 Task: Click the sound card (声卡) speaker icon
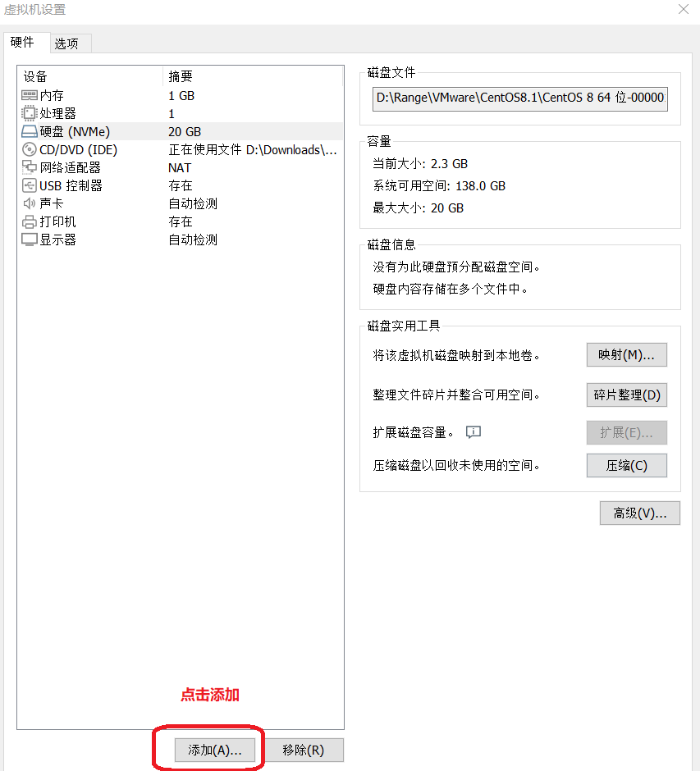[29, 203]
